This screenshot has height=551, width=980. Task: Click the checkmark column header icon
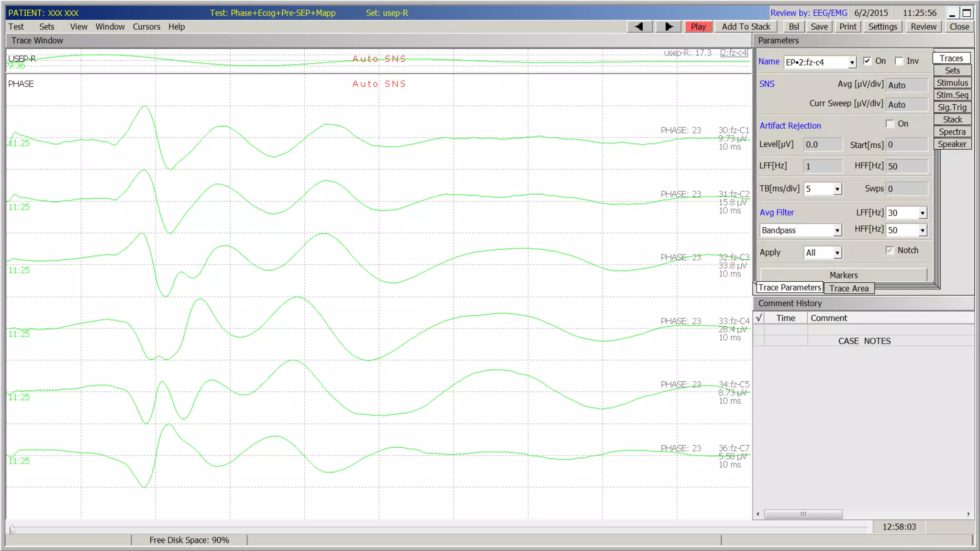(x=759, y=318)
